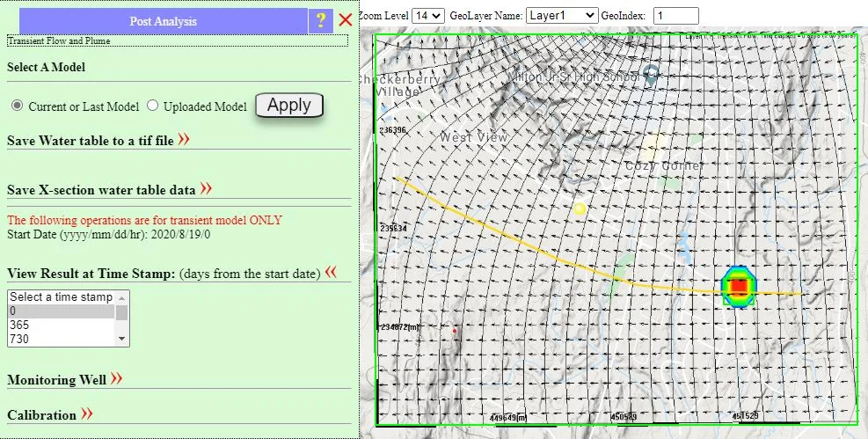
Task: Select the Current or Last Model radio button
Action: tap(18, 106)
